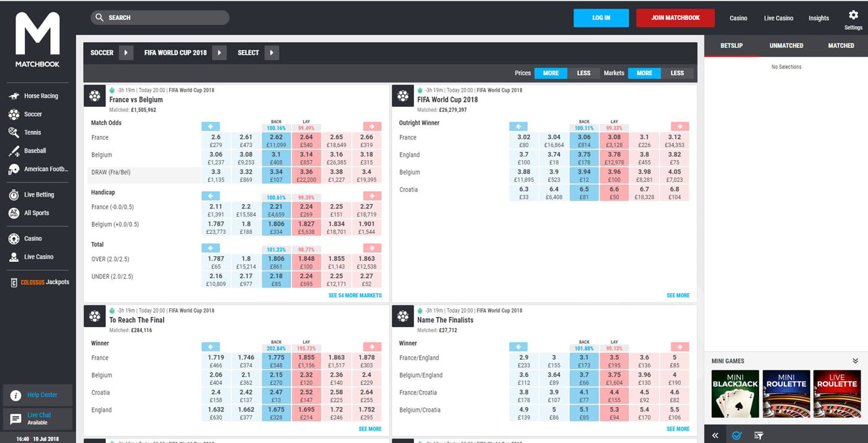Set Markets to MORE
The height and width of the screenshot is (443, 868).
coord(644,73)
